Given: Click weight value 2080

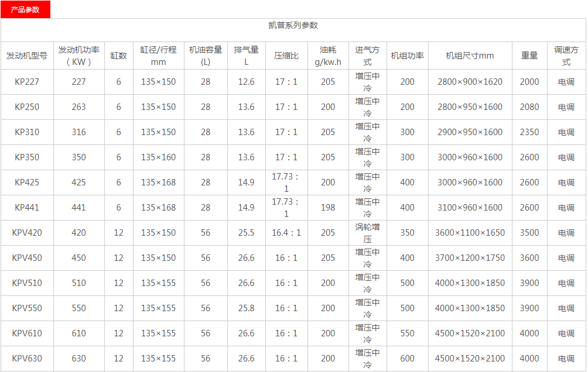Looking at the screenshot, I should click(x=529, y=107).
